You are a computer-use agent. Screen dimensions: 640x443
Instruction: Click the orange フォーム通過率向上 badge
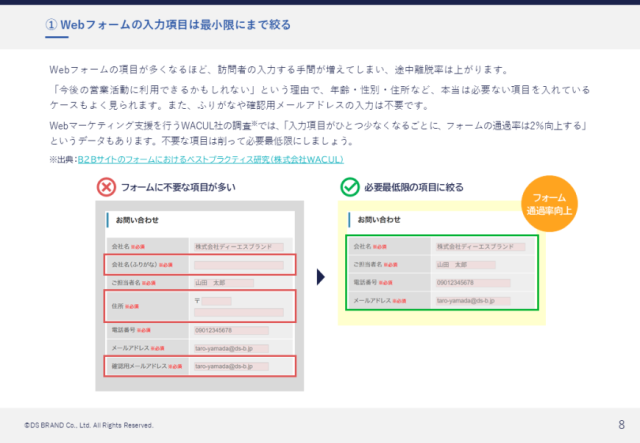click(549, 204)
